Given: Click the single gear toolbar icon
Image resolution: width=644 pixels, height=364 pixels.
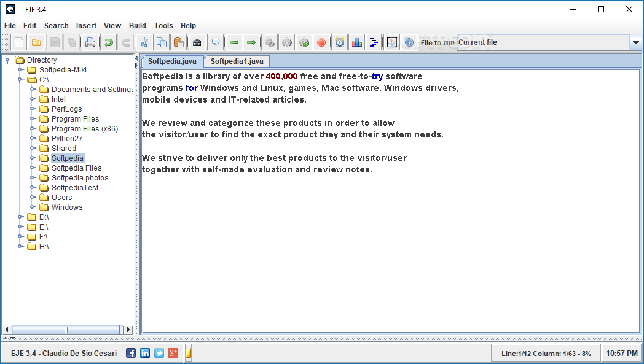Looking at the screenshot, I should (x=287, y=42).
